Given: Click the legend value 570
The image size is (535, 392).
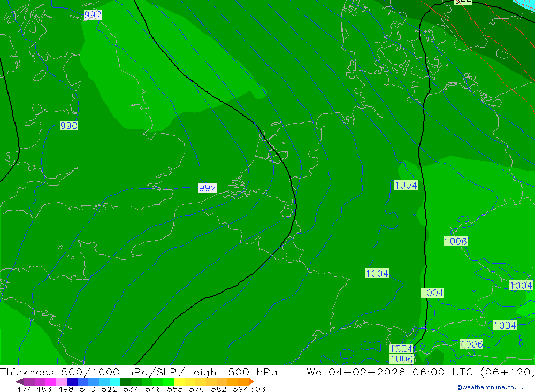Looking at the screenshot, I should (x=196, y=389).
